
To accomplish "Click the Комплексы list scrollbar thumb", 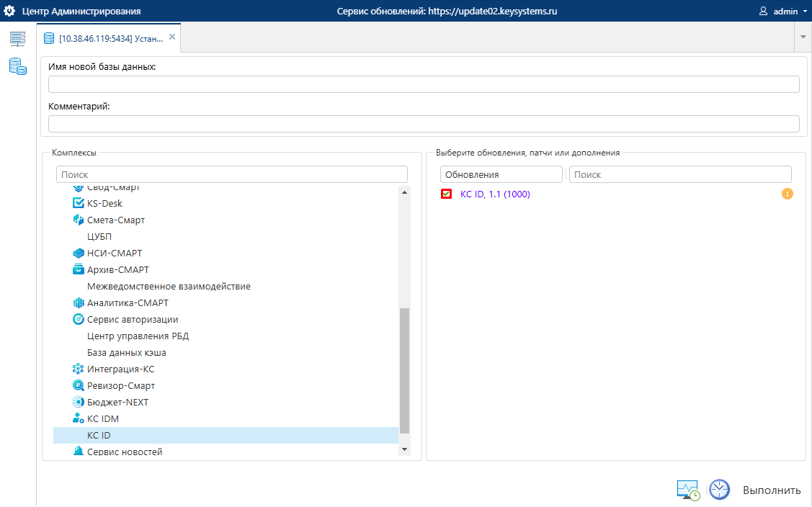I will point(404,370).
